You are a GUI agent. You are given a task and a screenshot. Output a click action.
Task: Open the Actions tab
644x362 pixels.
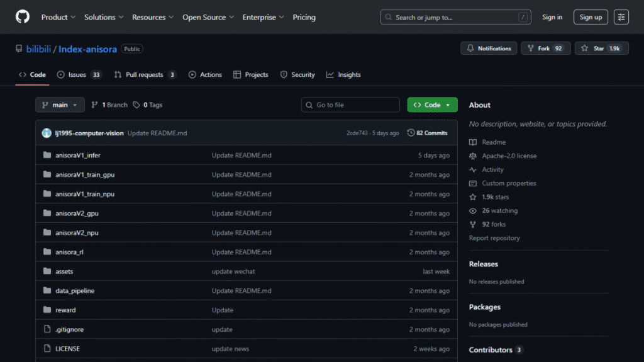pyautogui.click(x=205, y=74)
